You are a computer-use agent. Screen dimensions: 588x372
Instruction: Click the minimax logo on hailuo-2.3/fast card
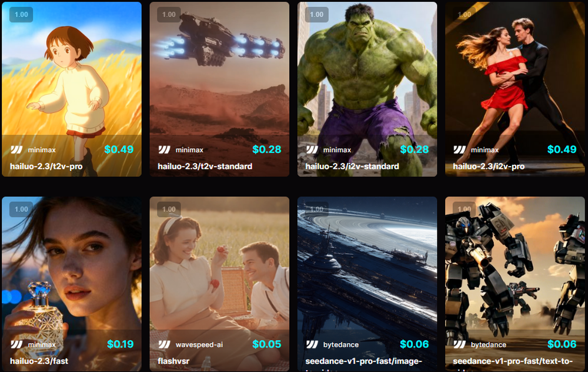(16, 344)
